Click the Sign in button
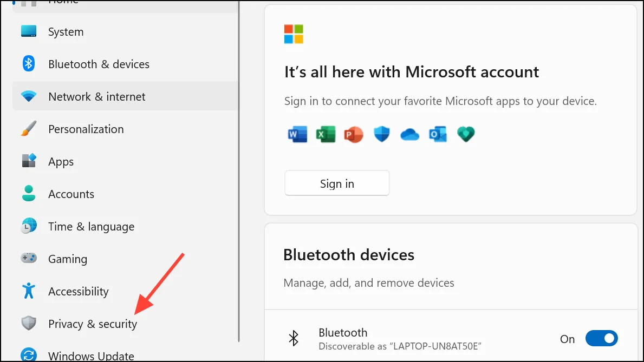 click(337, 183)
